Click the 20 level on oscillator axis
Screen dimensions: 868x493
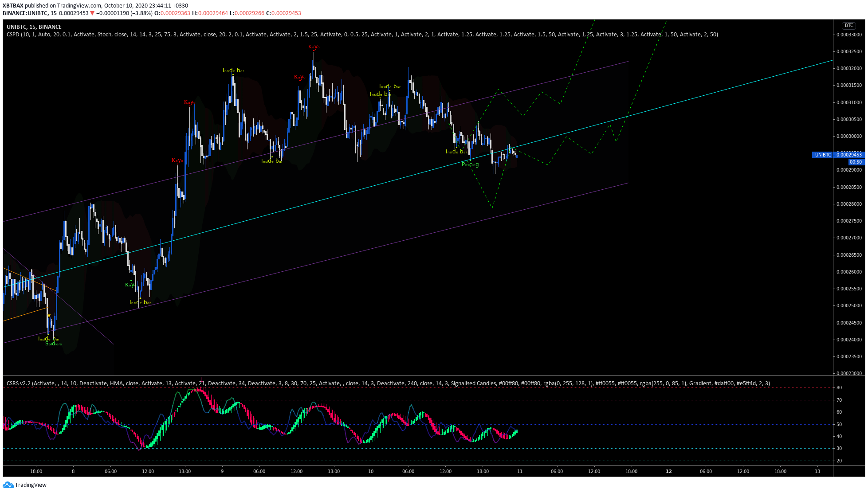[839, 461]
